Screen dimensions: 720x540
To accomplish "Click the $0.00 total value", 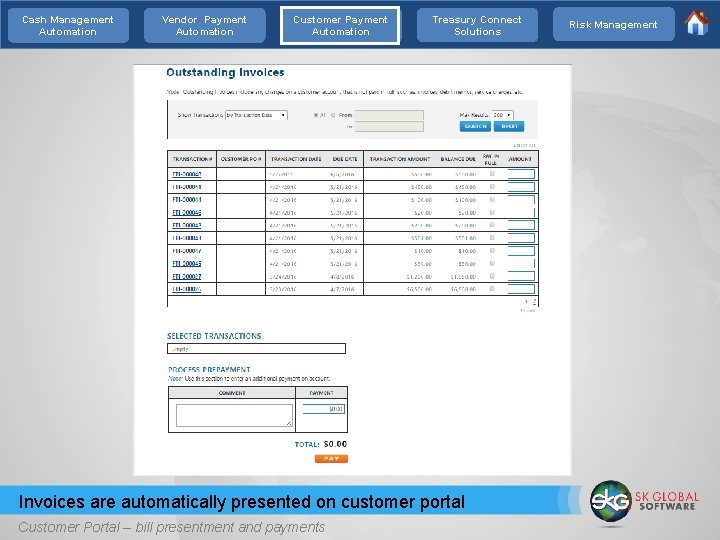I will point(335,444).
